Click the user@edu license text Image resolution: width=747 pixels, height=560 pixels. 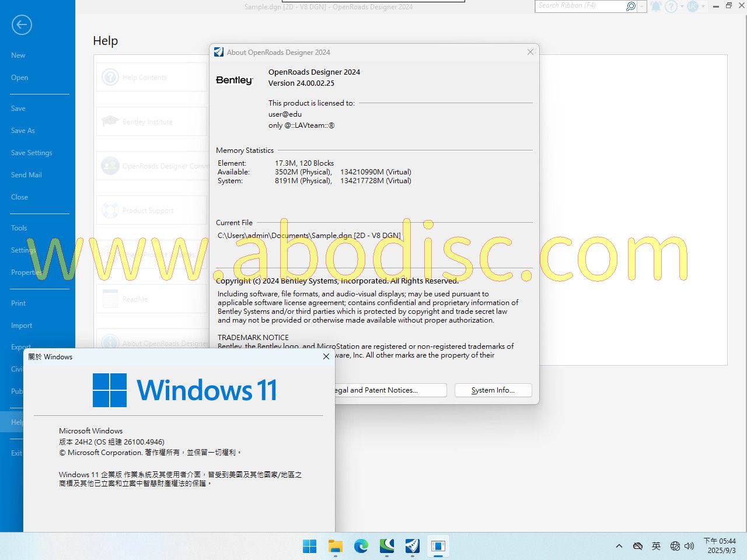click(x=285, y=114)
